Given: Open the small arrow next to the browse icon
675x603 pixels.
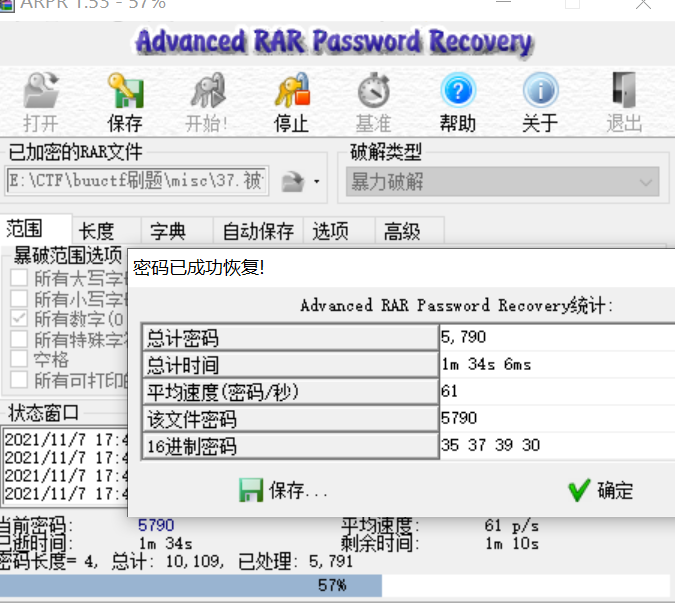Looking at the screenshot, I should pyautogui.click(x=316, y=182).
